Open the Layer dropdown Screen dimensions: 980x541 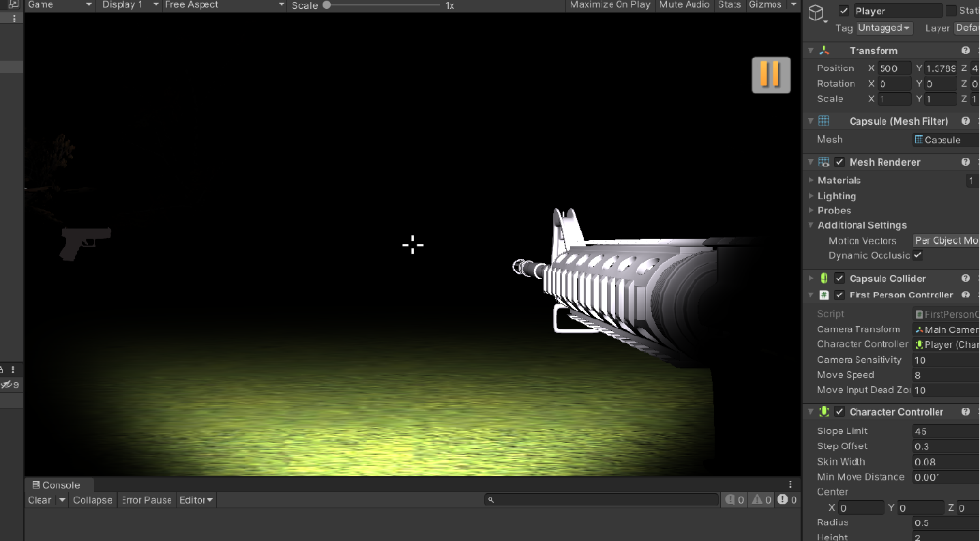[966, 28]
